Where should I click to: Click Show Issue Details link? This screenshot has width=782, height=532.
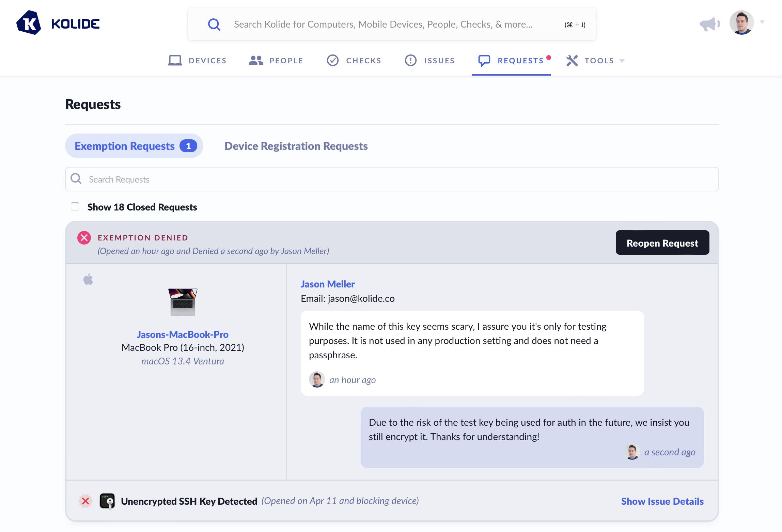662,501
